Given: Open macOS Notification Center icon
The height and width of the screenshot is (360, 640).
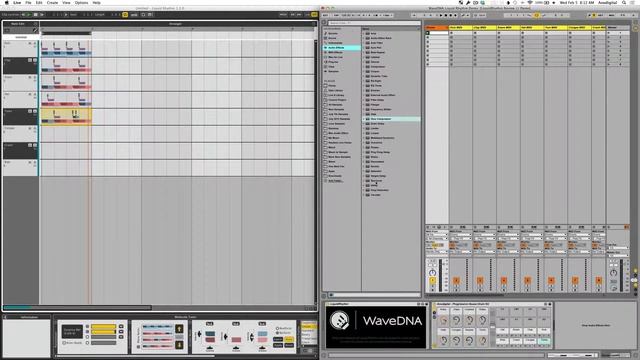Looking at the screenshot, I should 634,2.
